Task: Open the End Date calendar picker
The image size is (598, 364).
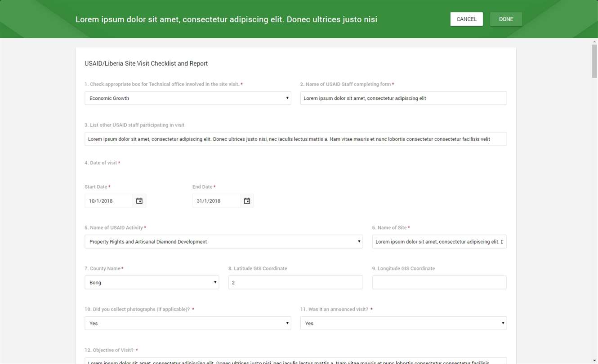Action: pyautogui.click(x=247, y=201)
